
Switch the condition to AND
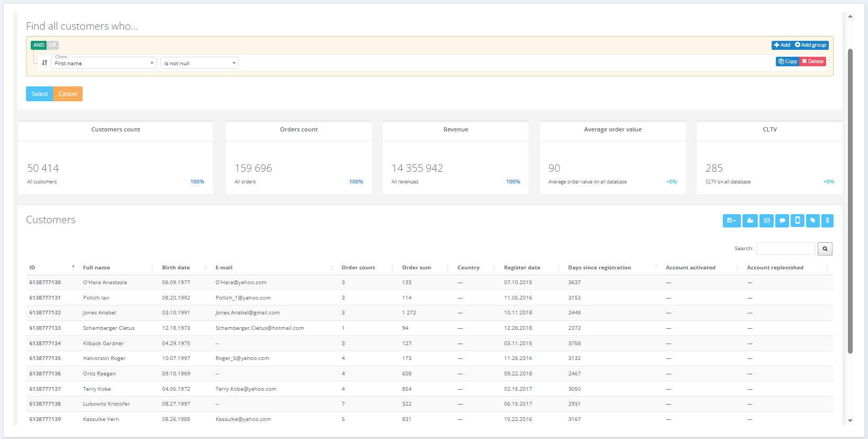tap(39, 45)
